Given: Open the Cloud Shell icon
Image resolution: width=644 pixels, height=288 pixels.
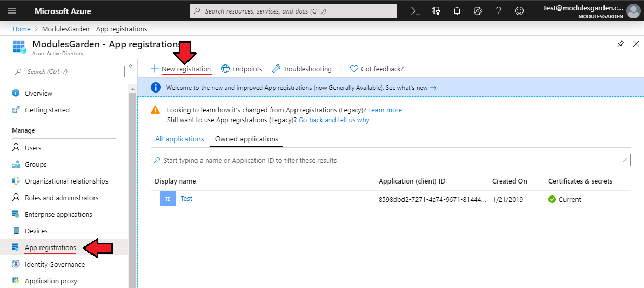Looking at the screenshot, I should [x=415, y=11].
